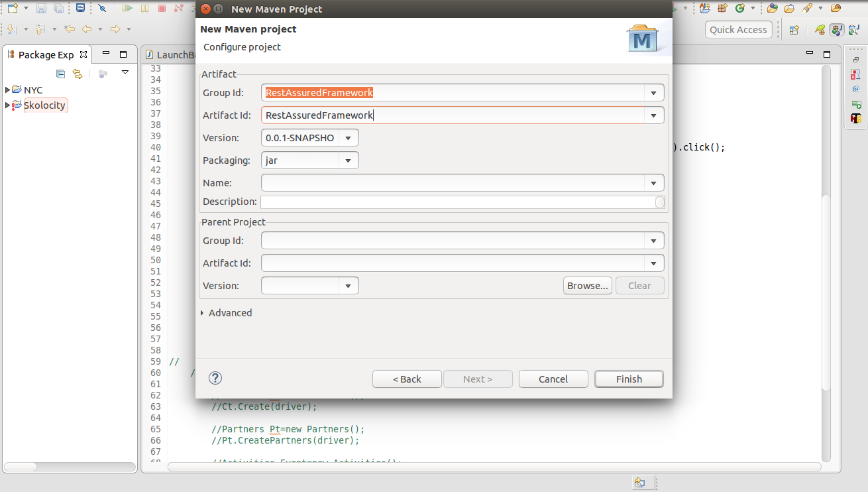Image resolution: width=868 pixels, height=492 pixels.
Task: Expand the Skolocity project tree node
Action: coord(7,105)
